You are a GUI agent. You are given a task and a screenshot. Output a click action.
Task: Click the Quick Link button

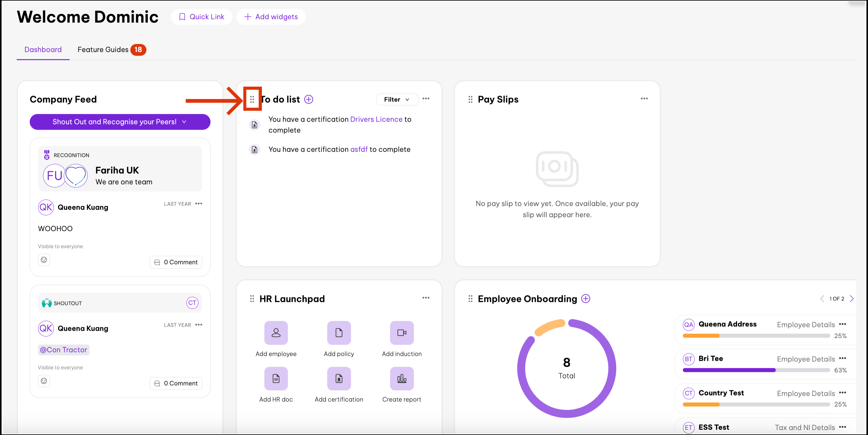coord(202,17)
